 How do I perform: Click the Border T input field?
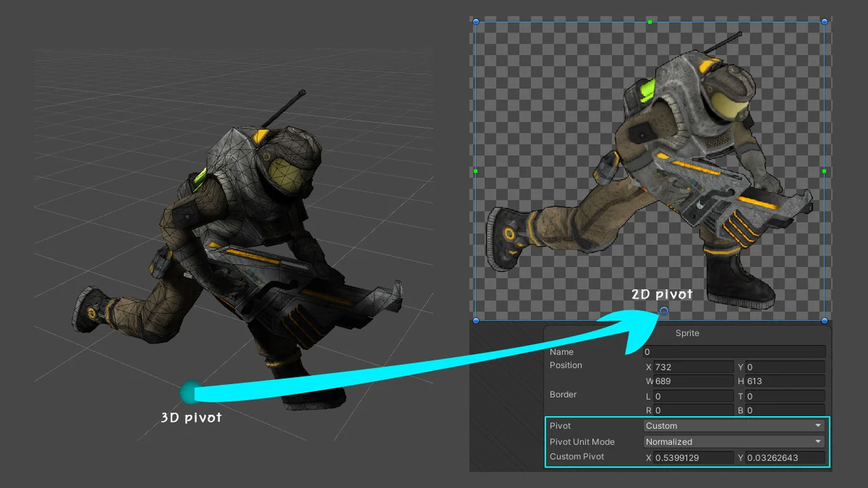[x=785, y=396]
